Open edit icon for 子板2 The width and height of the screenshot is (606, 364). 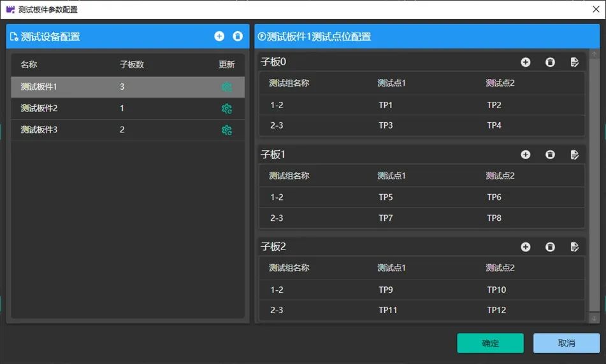(x=574, y=247)
